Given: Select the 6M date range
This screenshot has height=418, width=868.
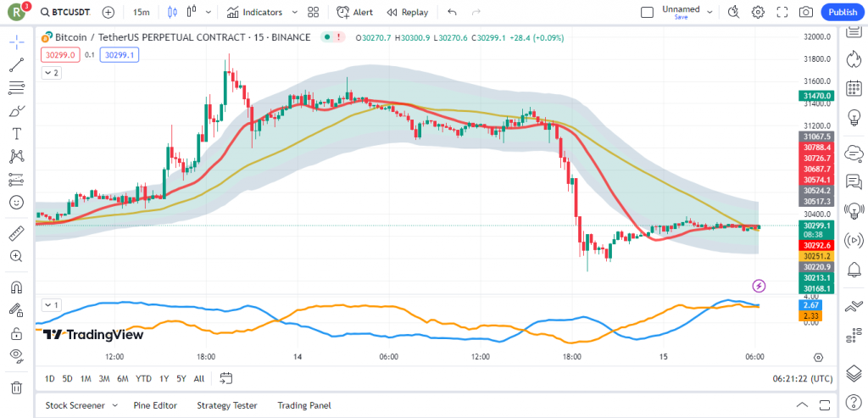Looking at the screenshot, I should [x=123, y=379].
